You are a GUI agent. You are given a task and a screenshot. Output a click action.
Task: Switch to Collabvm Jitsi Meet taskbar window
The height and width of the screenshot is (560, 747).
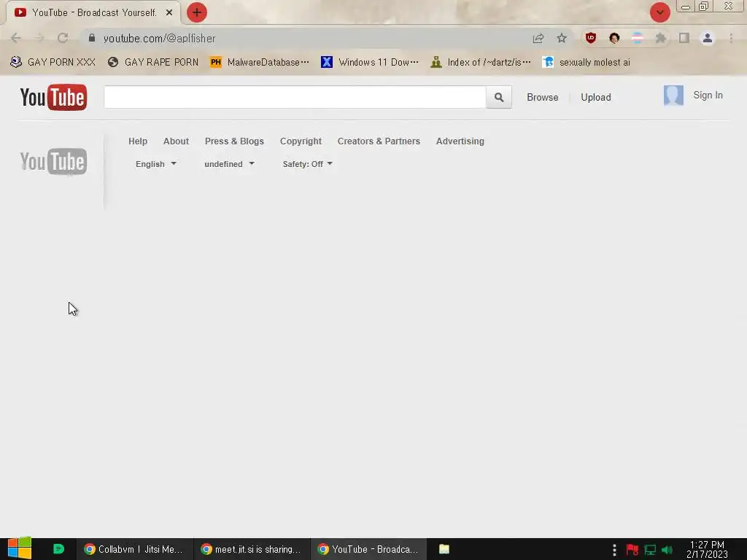135,549
